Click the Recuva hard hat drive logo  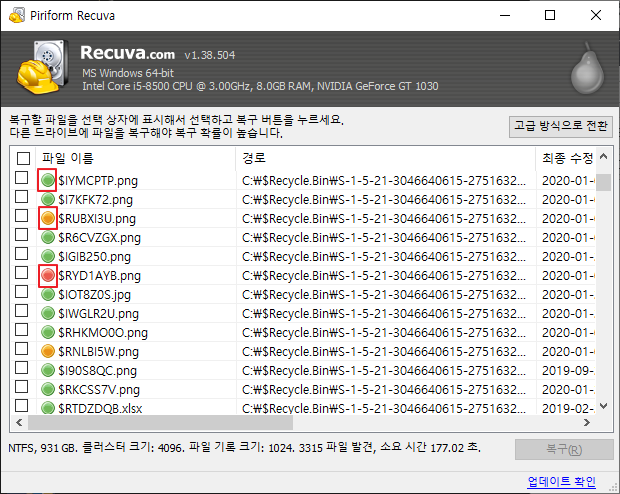click(43, 66)
